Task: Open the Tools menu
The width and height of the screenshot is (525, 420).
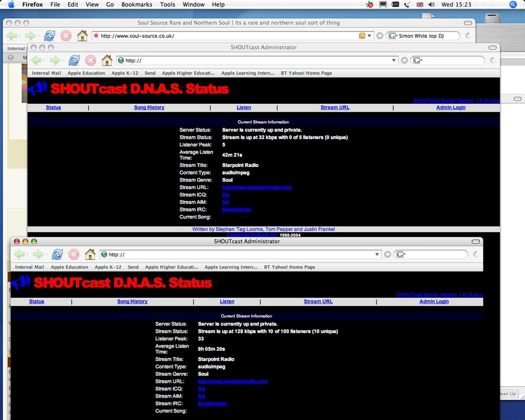Action: click(x=167, y=4)
